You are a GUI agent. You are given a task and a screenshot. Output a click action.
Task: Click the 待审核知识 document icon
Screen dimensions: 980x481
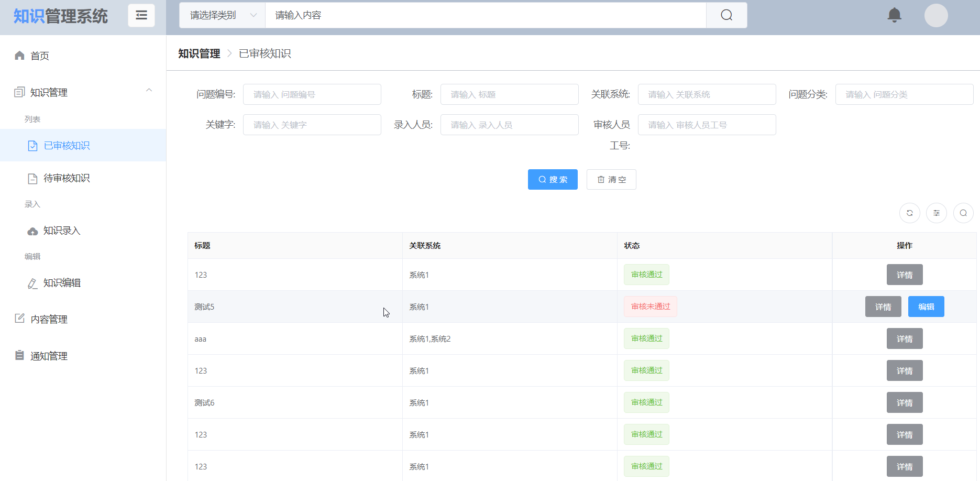tap(32, 179)
